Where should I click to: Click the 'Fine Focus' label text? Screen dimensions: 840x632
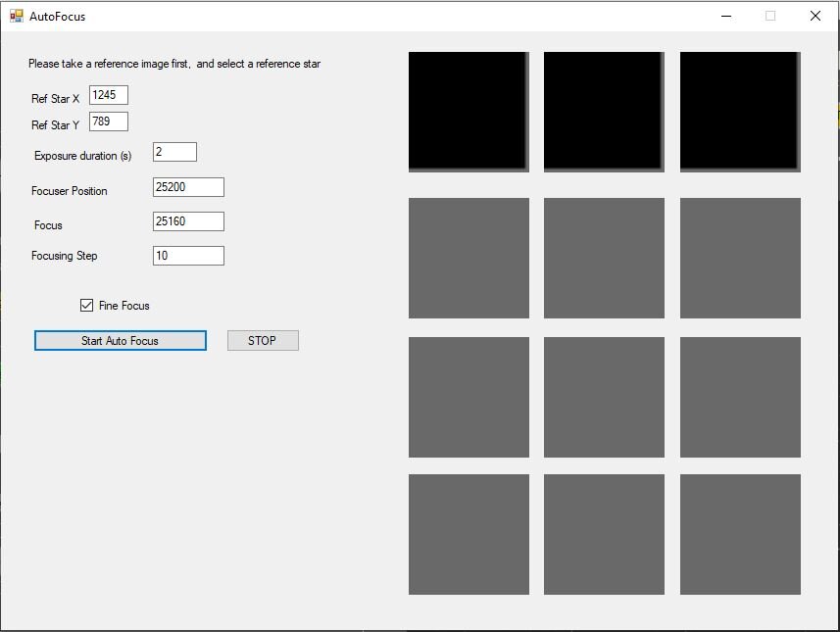coord(124,306)
